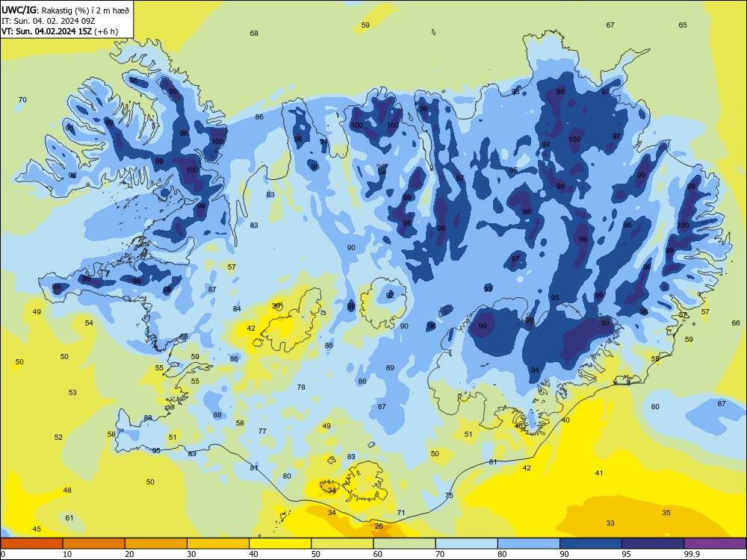The height and width of the screenshot is (560, 747).
Task: Click the title 'UWC/IG: Rakastig (%) í 2 m hæð'
Action: [x=65, y=10]
